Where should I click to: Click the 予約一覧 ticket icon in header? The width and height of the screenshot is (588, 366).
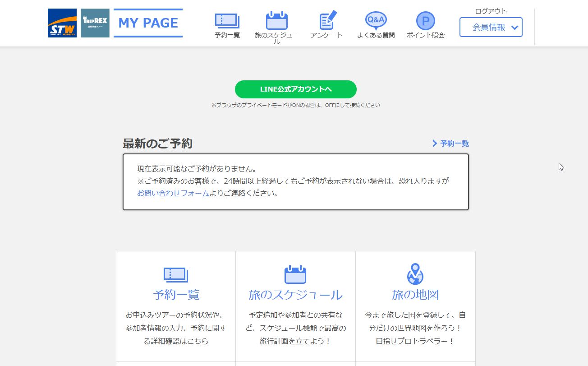point(227,21)
